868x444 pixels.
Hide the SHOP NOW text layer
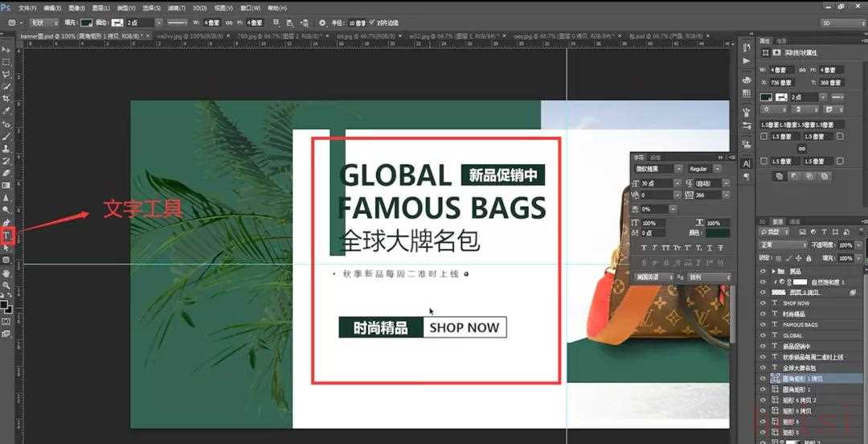click(764, 303)
